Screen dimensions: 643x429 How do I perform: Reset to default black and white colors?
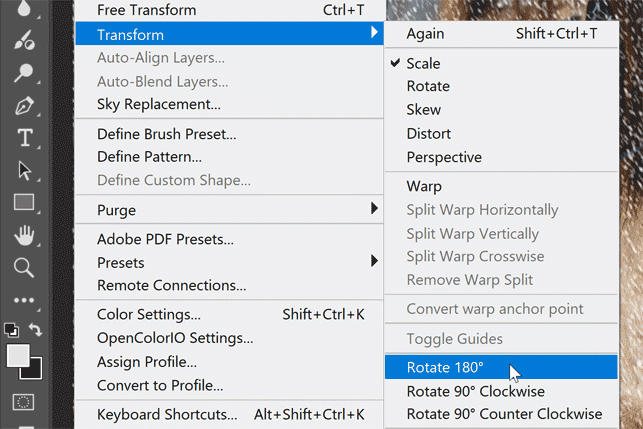point(11,328)
